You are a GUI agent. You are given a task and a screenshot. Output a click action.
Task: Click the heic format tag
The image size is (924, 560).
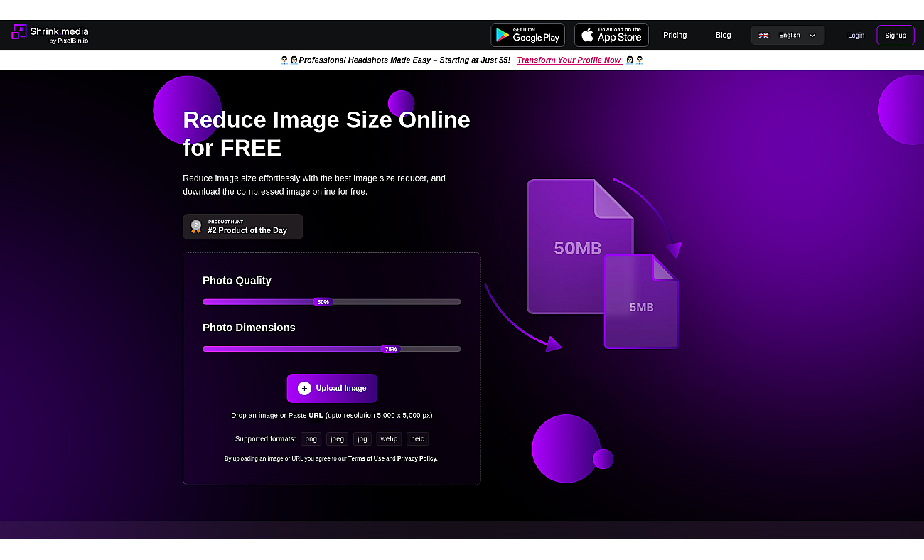(x=417, y=438)
